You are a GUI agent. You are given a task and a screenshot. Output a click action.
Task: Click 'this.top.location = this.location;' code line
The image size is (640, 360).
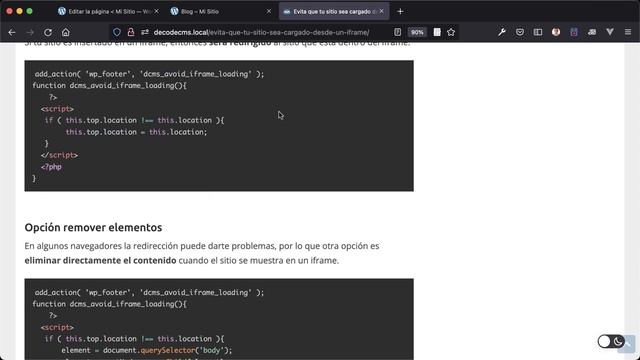coord(136,132)
